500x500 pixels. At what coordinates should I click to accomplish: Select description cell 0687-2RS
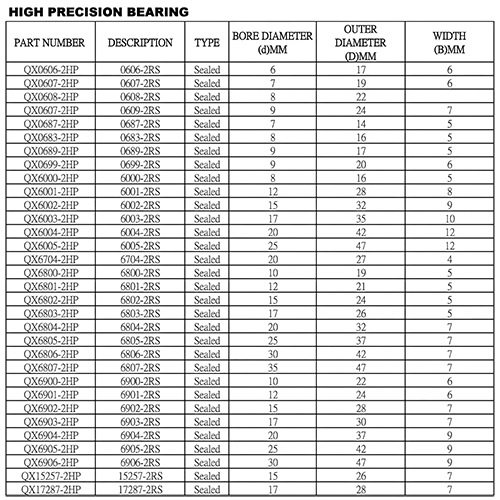[140, 124]
